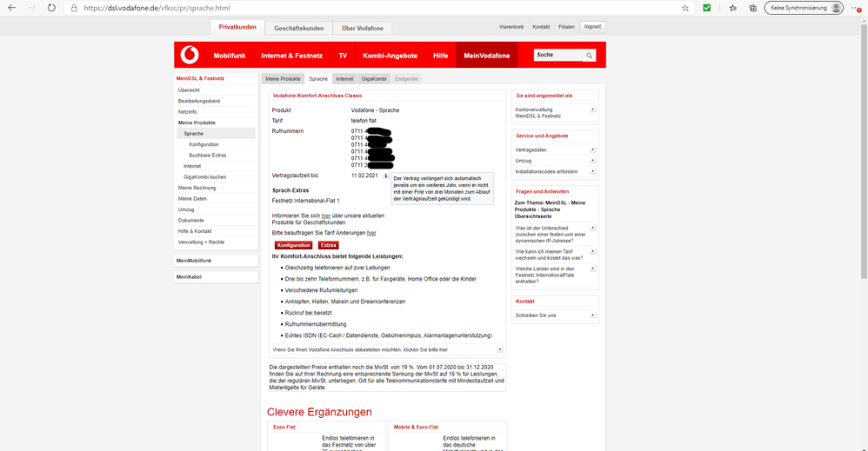The image size is (868, 451).
Task: Click the page vertical scrollbar
Action: 865,149
